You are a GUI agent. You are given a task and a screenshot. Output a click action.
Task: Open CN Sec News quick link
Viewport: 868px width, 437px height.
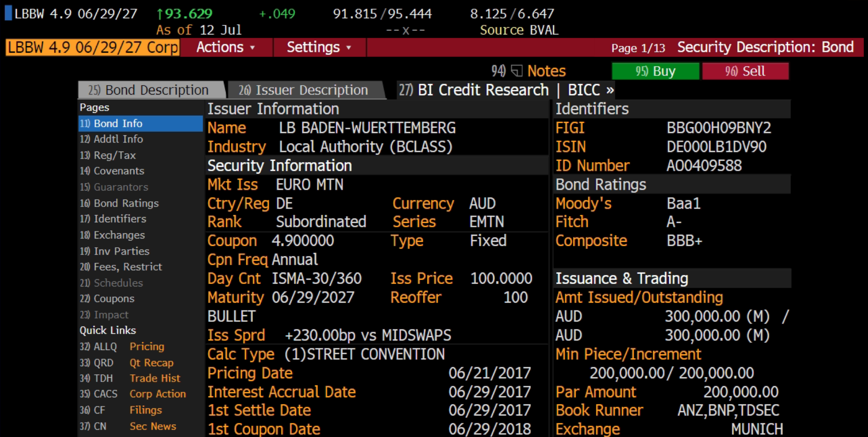point(128,426)
